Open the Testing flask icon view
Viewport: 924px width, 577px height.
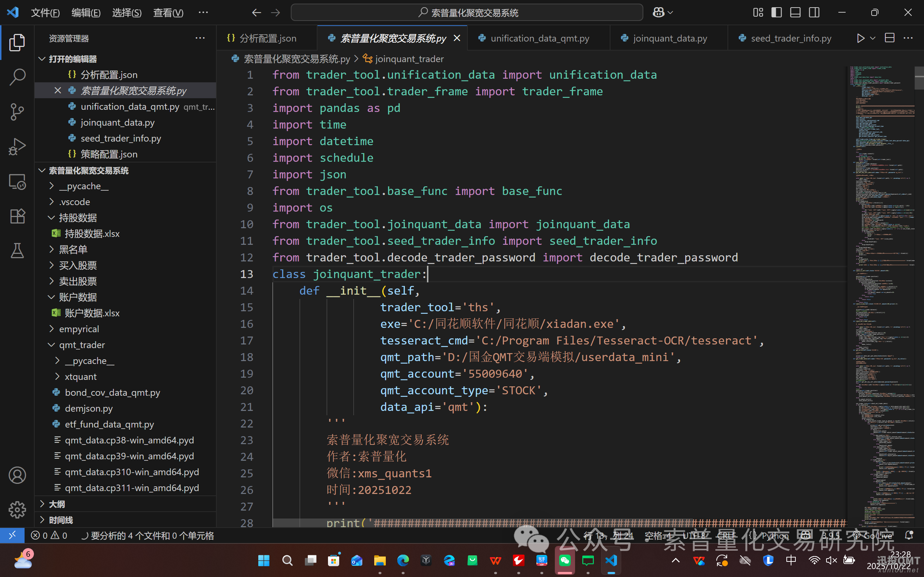(17, 251)
